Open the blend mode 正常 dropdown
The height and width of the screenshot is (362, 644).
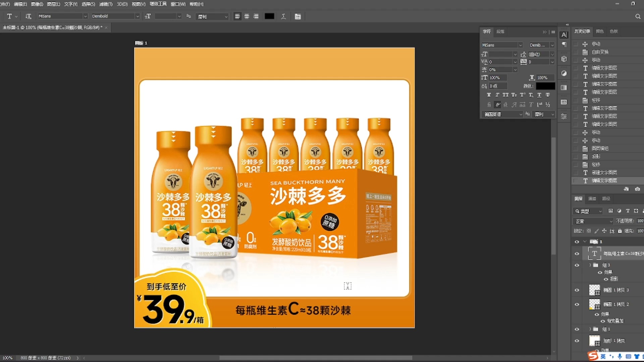pyautogui.click(x=593, y=221)
